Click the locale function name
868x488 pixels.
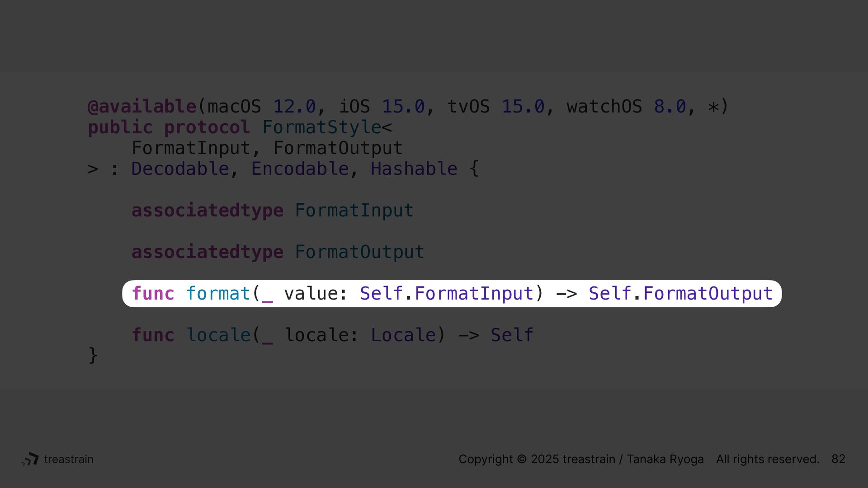click(218, 335)
